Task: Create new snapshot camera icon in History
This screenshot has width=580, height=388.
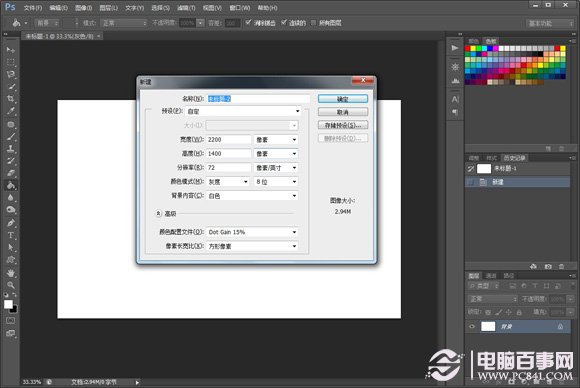Action: [548, 266]
